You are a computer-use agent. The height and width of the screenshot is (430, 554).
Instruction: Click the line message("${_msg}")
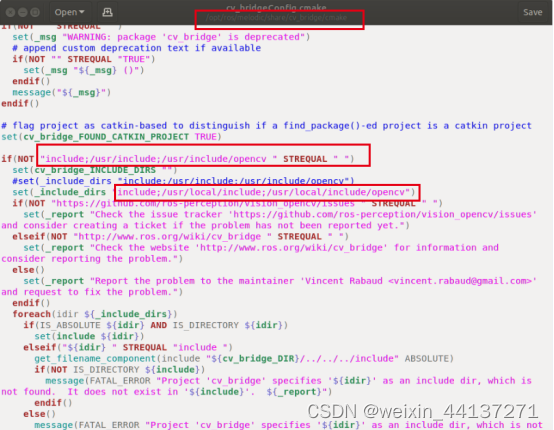[x=61, y=93]
